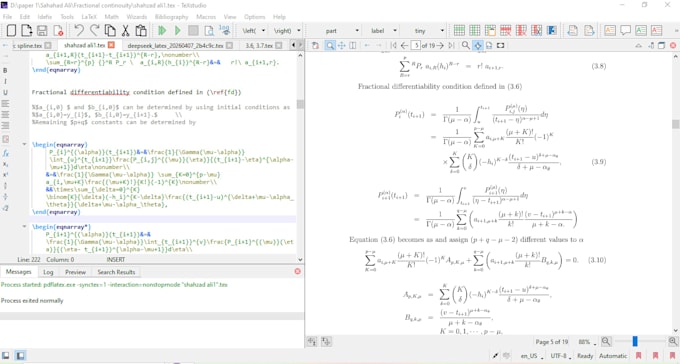Switch to the deepseek_latex tab

pyautogui.click(x=175, y=45)
